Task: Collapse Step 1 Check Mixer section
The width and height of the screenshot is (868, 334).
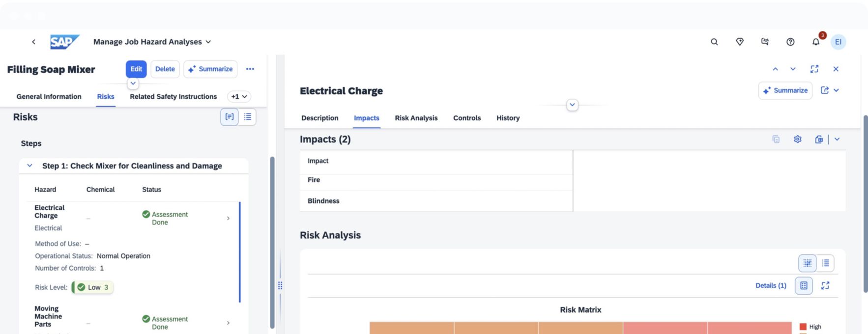Action: click(x=30, y=166)
